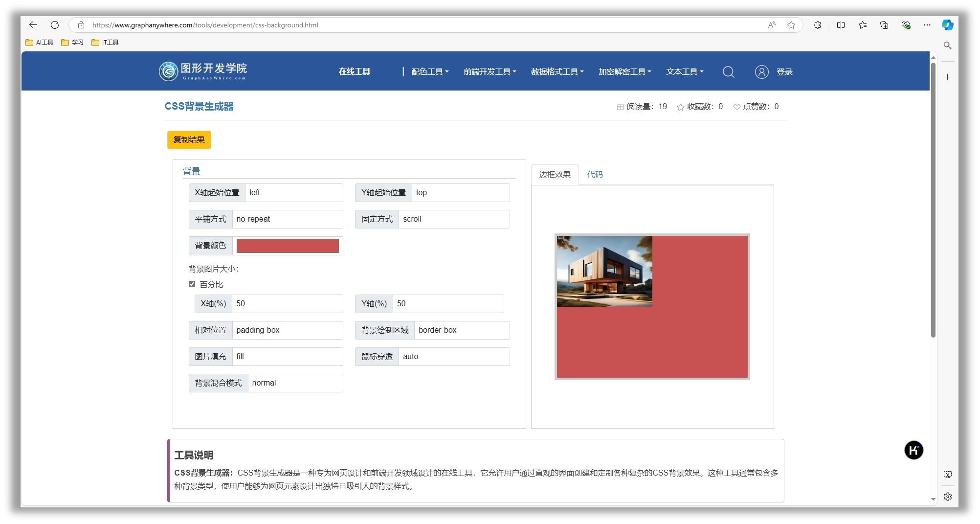Open 背景颜色 red color picker
Viewport: 980px width, 524px height.
coord(288,246)
